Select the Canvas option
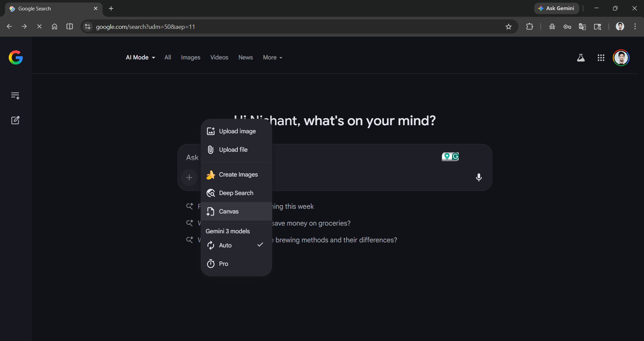The image size is (644, 341). pos(229,211)
